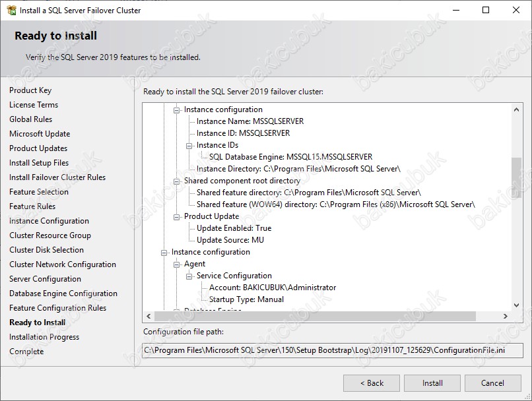Go back with the < Back button
The height and width of the screenshot is (401, 532).
tap(372, 383)
